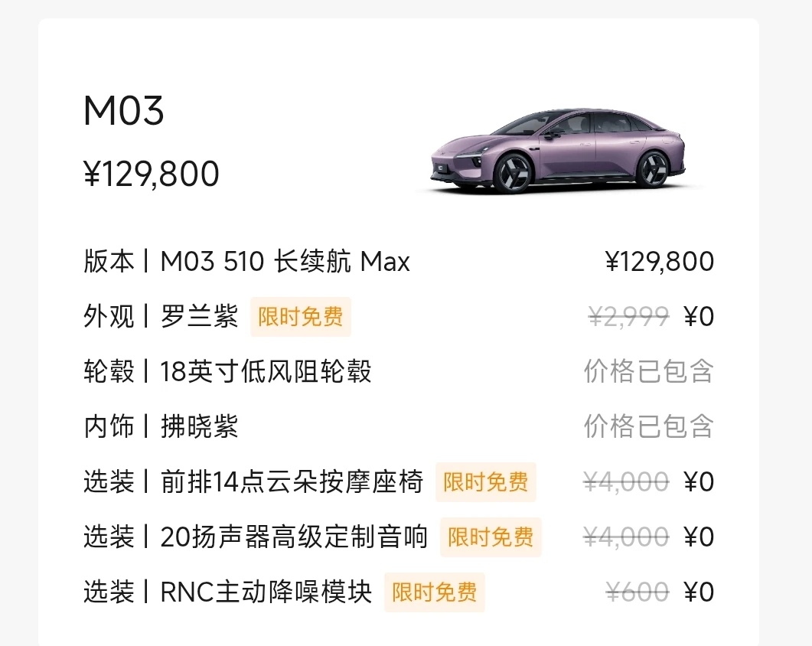Tap the 限时免费 badge beside 罗兰紫

[x=300, y=317]
